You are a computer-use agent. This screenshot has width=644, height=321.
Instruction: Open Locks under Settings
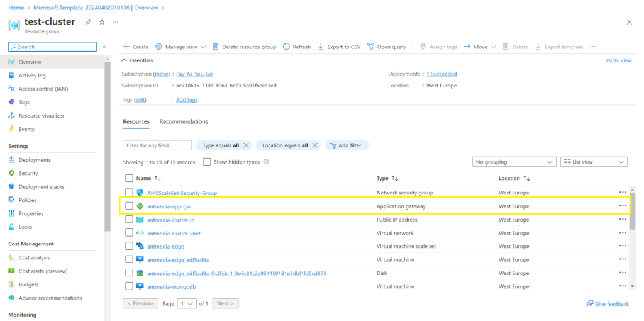(x=25, y=227)
